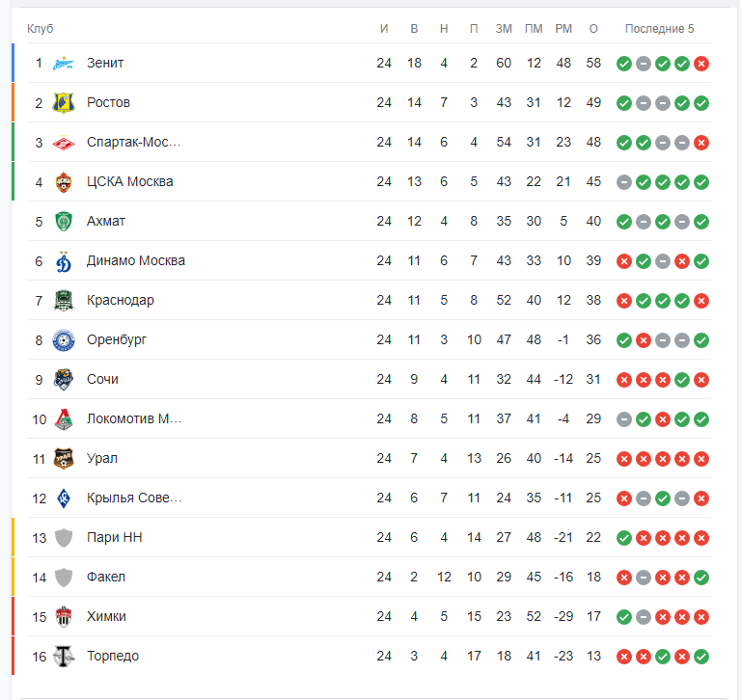Screen dimensions: 741x700
Task: Click the Зенит club logo
Action: click(x=64, y=64)
